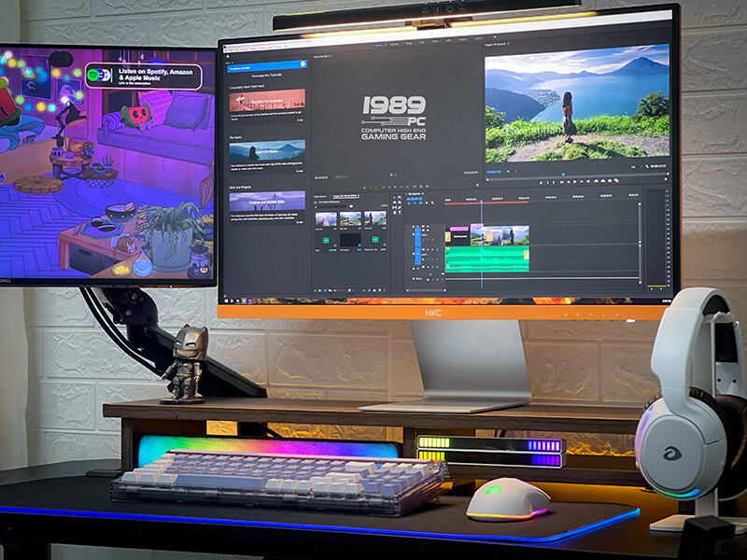This screenshot has height=560, width=747.
Task: Click Project panel thumbnail size slider
Action: pyautogui.click(x=341, y=290)
